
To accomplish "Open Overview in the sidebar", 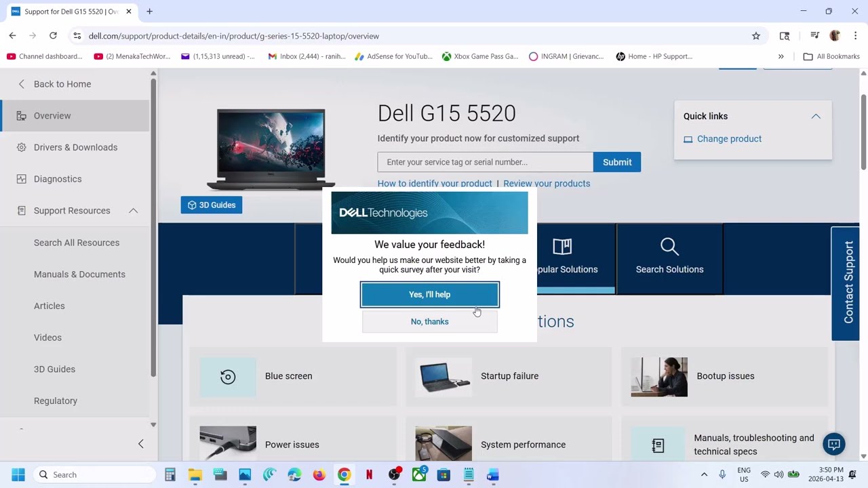I will click(x=75, y=116).
